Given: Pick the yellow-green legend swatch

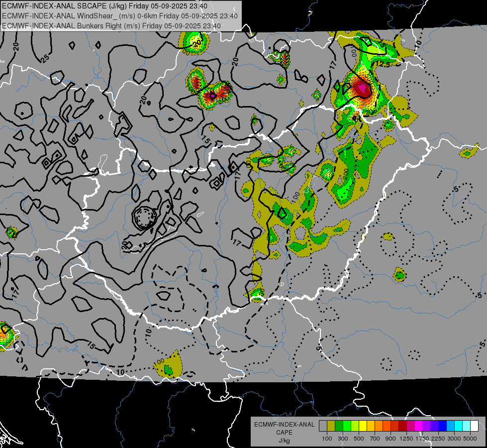Looking at the screenshot, I should click(355, 426).
